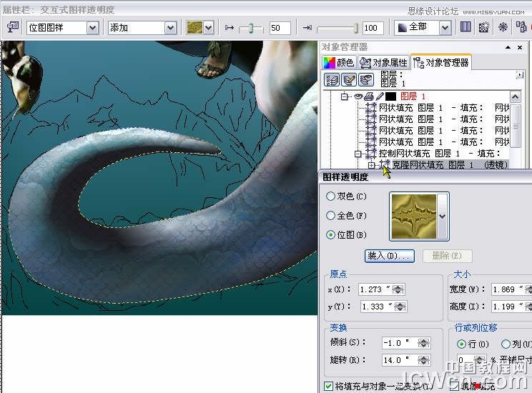Click the origin x field showing 1.273
Screen dimensions: 532x393
coord(375,289)
